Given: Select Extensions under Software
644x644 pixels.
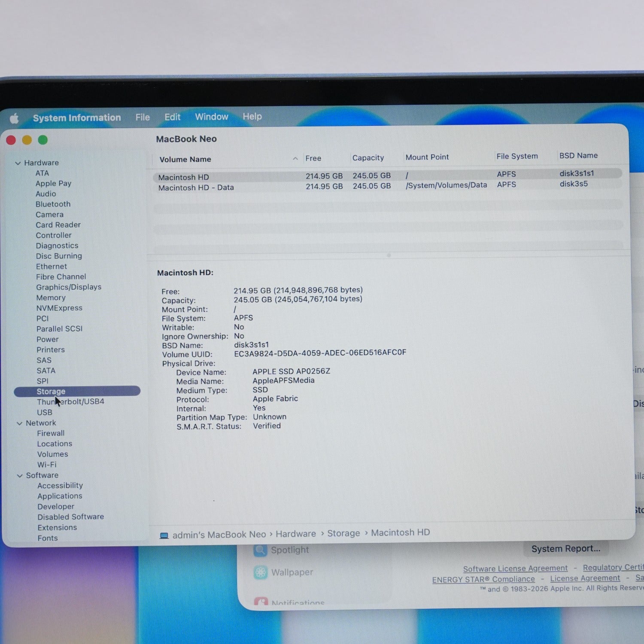Looking at the screenshot, I should [57, 528].
